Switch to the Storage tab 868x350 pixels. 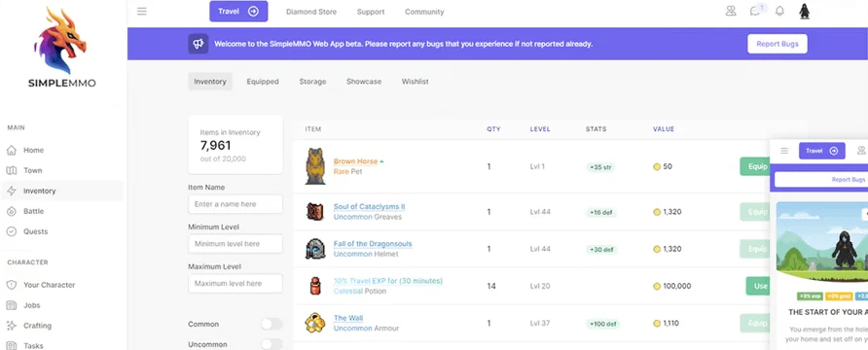click(312, 82)
